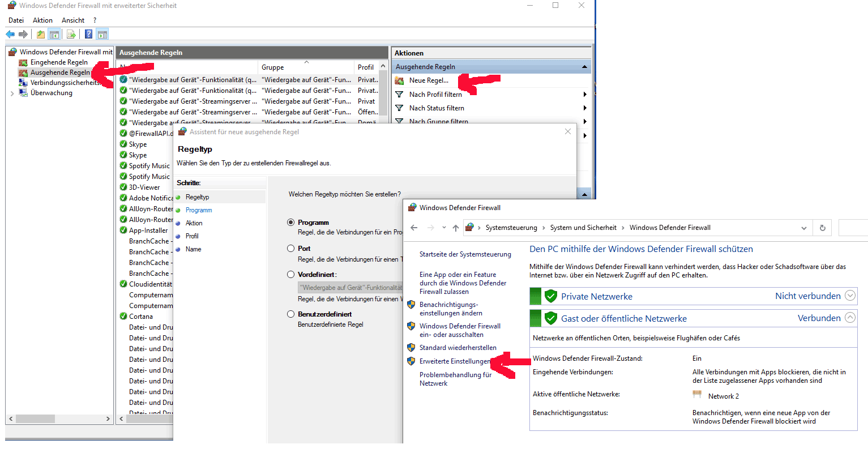Expand the Private Netzwerke section chevron
The height and width of the screenshot is (457, 868).
pyautogui.click(x=850, y=296)
